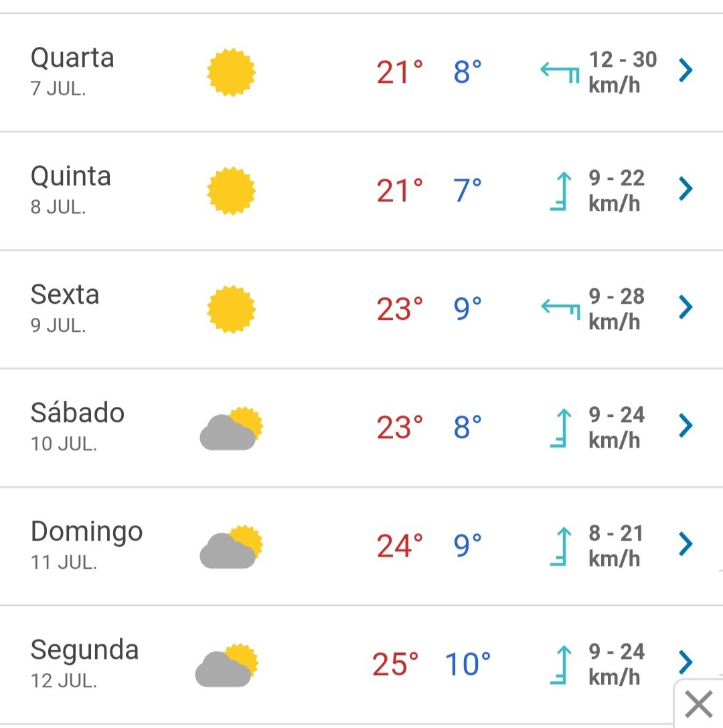
Task: Click the sun icon on Quinta row
Action: (231, 191)
